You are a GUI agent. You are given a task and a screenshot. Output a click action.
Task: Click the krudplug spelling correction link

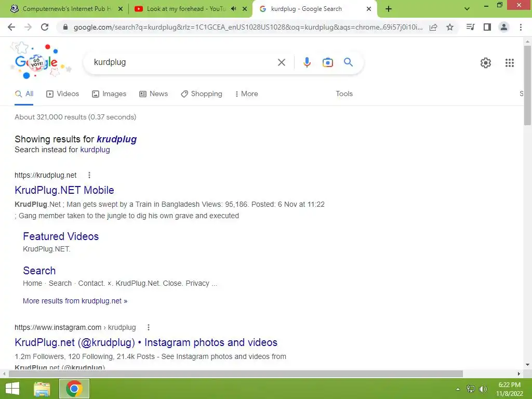[x=117, y=139]
